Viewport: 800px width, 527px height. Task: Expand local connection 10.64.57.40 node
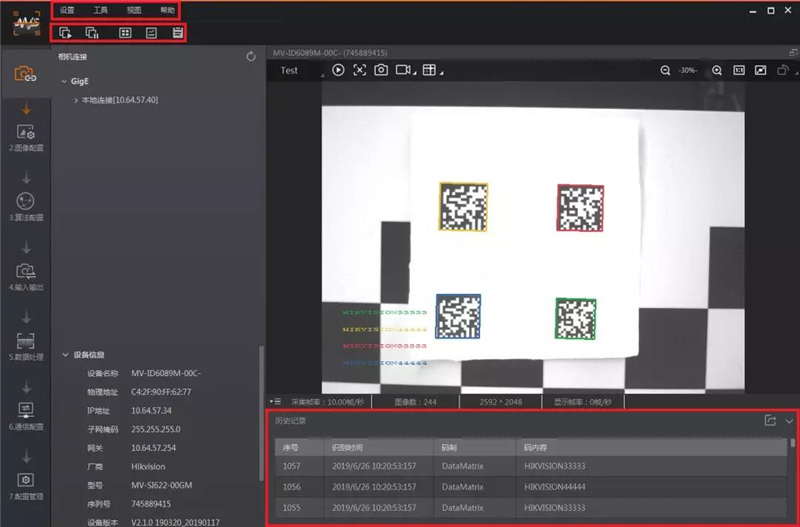[76, 100]
